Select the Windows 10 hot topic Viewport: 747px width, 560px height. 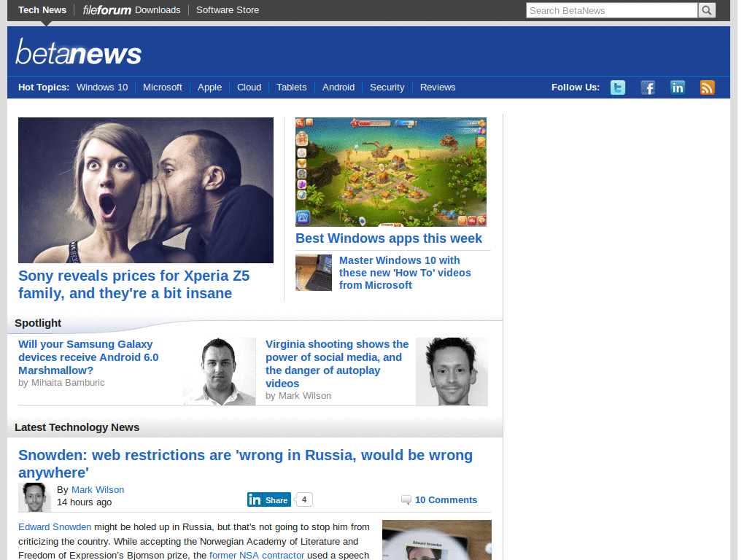pyautogui.click(x=102, y=87)
